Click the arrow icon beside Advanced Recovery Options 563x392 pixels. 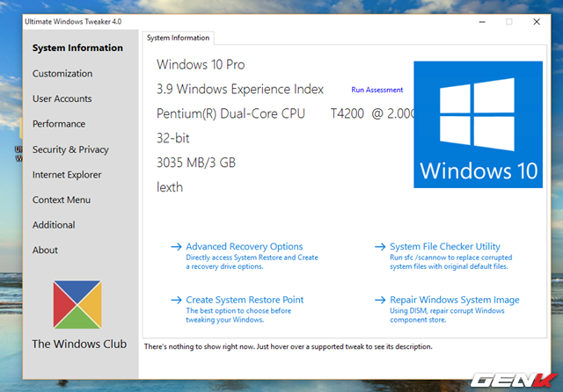176,247
